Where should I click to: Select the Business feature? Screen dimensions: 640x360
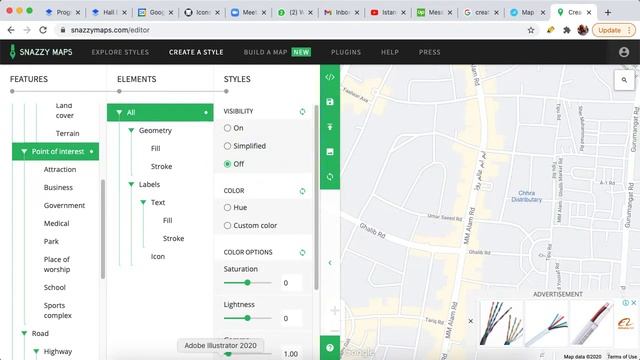coord(58,187)
